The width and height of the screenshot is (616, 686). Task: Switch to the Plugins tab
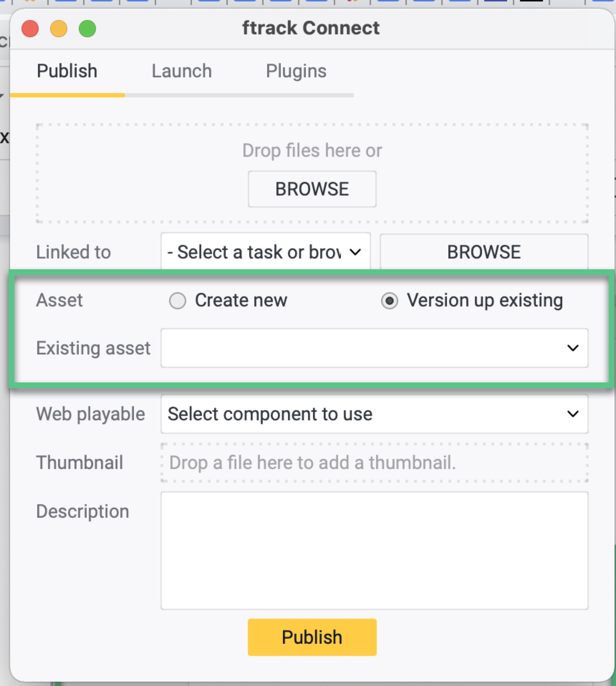tap(296, 71)
